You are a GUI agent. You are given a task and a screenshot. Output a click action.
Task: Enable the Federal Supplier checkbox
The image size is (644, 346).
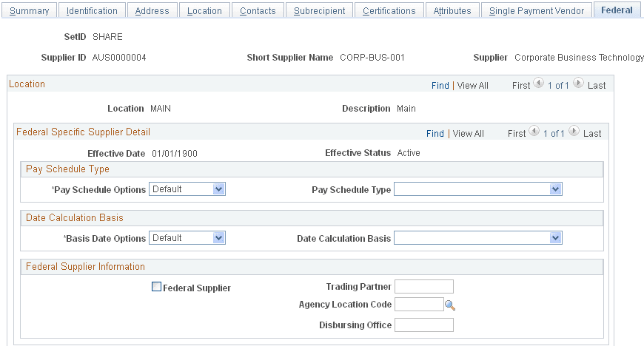pos(156,287)
